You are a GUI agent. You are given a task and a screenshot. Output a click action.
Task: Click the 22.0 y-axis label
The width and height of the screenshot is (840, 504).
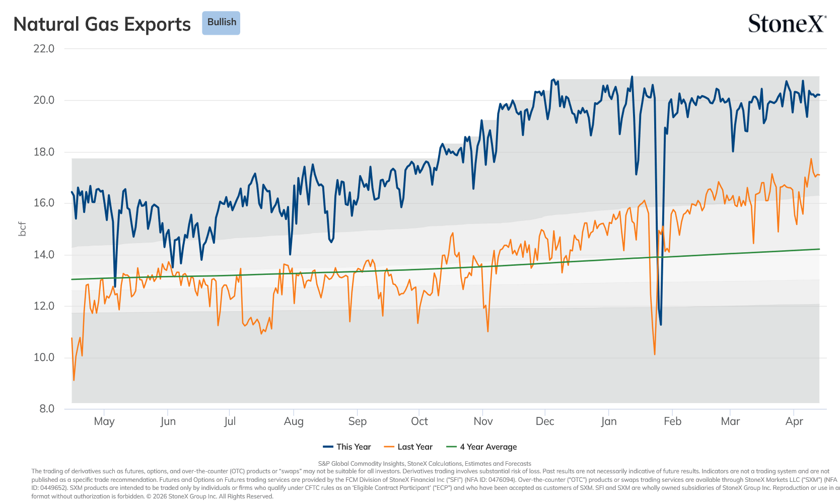pyautogui.click(x=44, y=49)
